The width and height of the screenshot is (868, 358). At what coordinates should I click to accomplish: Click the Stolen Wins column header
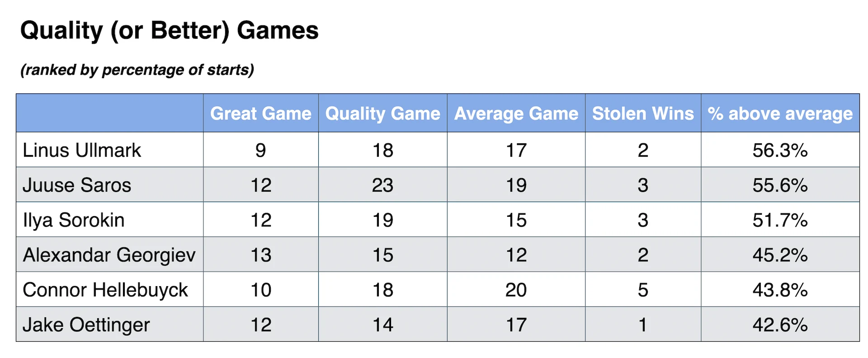click(x=643, y=113)
